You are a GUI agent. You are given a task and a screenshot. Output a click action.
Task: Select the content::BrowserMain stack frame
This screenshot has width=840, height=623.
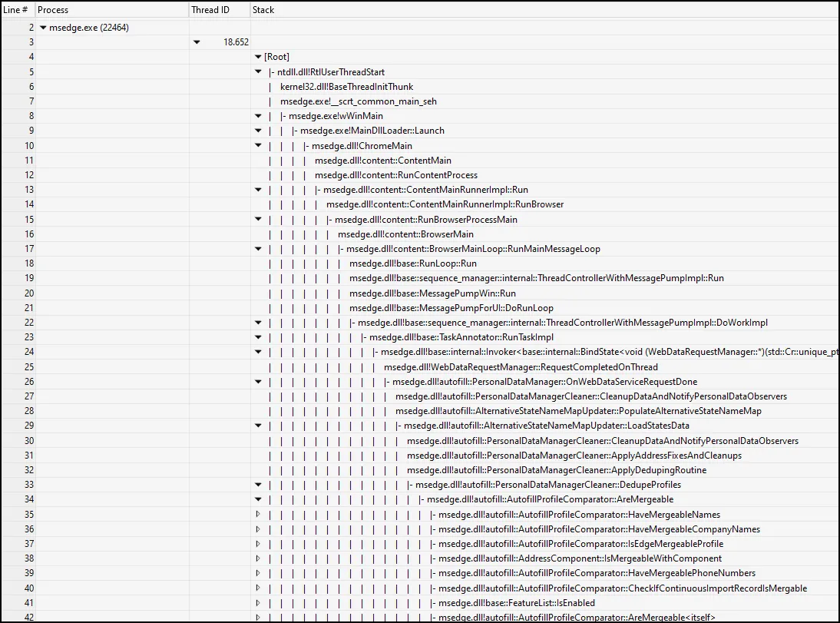[x=403, y=234]
